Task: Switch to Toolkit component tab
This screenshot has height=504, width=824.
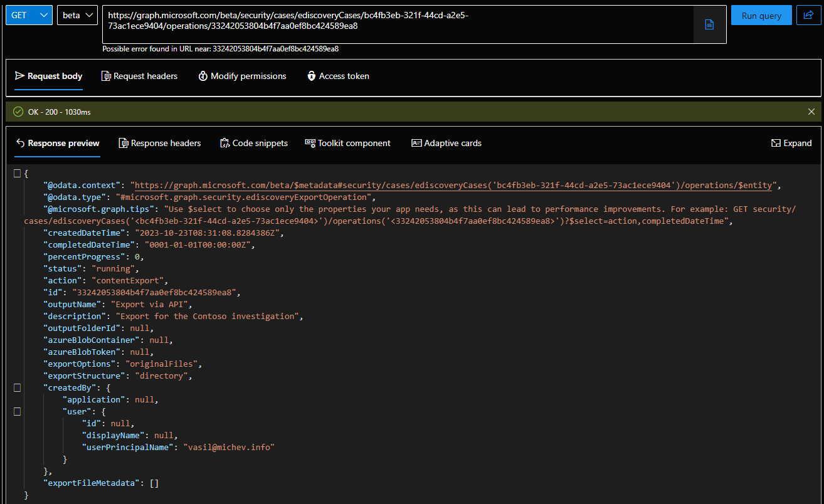Action: pos(347,143)
